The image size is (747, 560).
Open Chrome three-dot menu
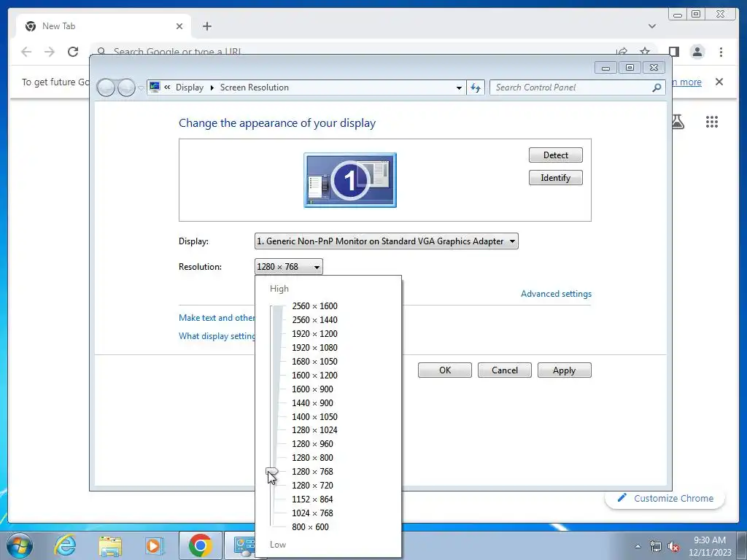tap(721, 52)
